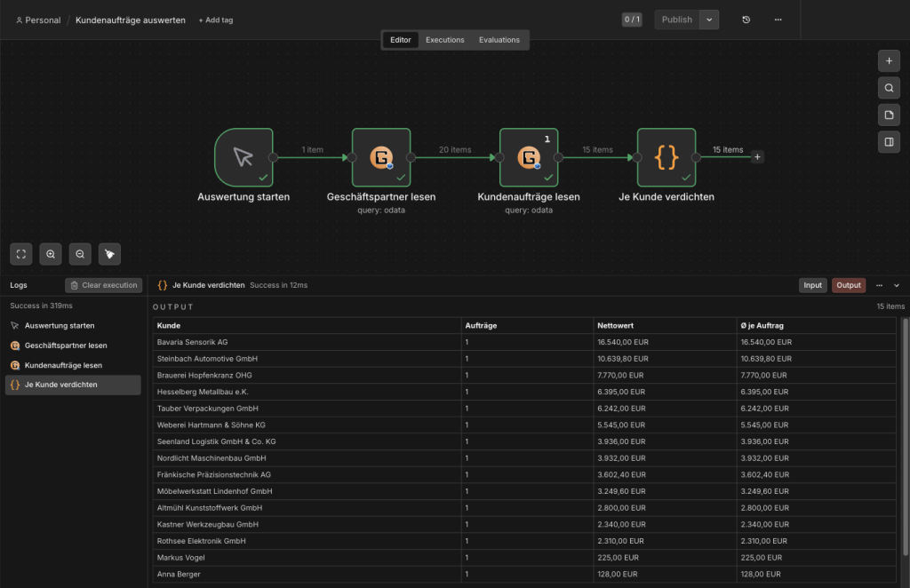Click the Aufträge column header

coord(527,326)
